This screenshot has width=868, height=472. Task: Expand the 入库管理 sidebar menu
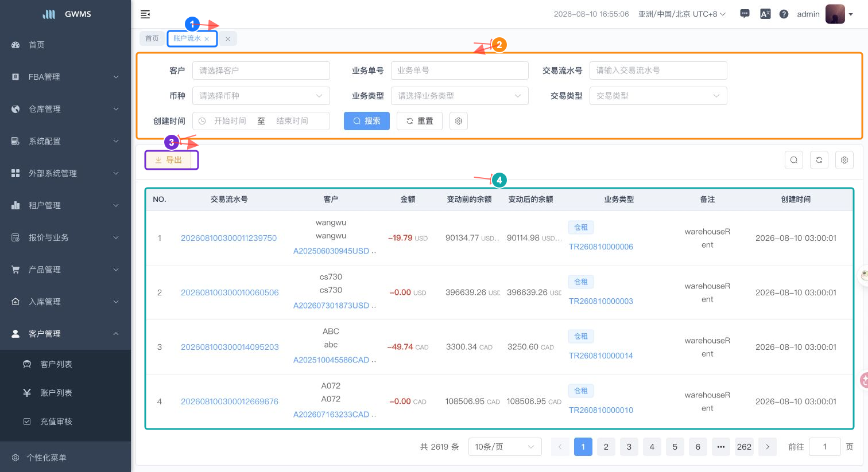(x=65, y=302)
